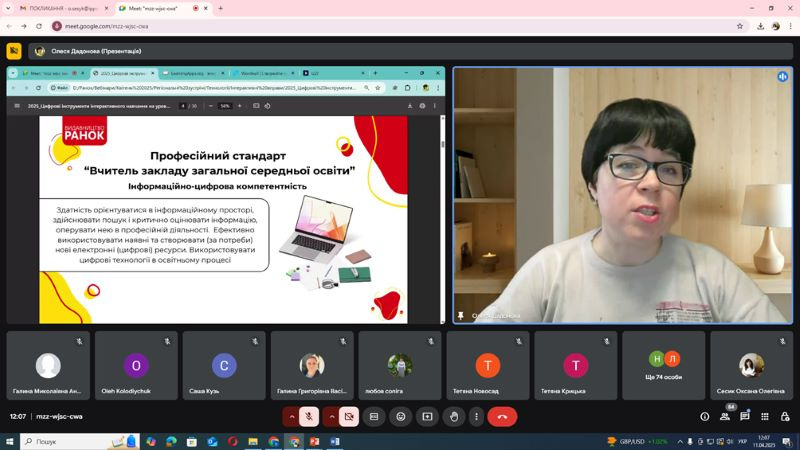Go back in Chrome
Screen dimensions: 800x450
pos(9,26)
